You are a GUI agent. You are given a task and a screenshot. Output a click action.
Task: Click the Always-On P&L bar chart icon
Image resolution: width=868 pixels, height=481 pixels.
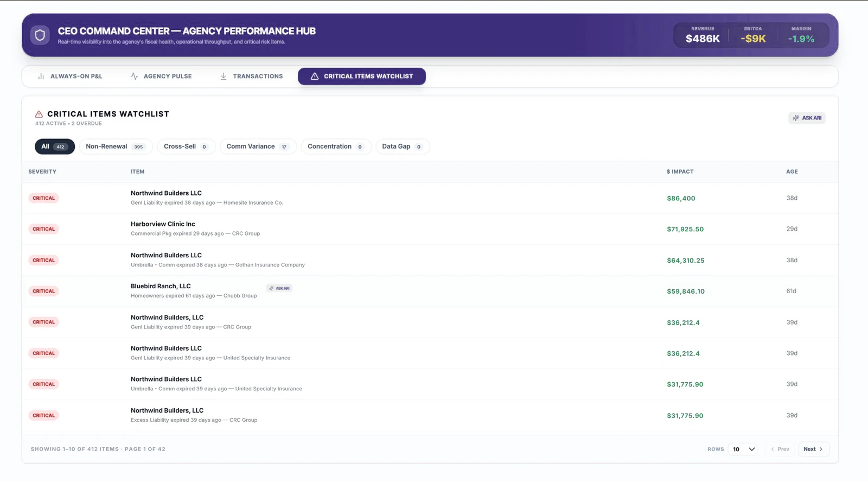41,77
